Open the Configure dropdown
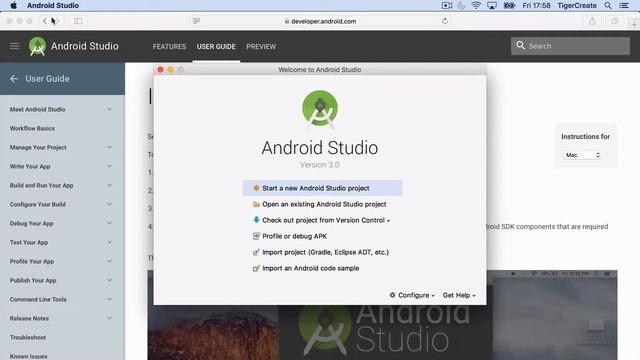 tap(412, 295)
